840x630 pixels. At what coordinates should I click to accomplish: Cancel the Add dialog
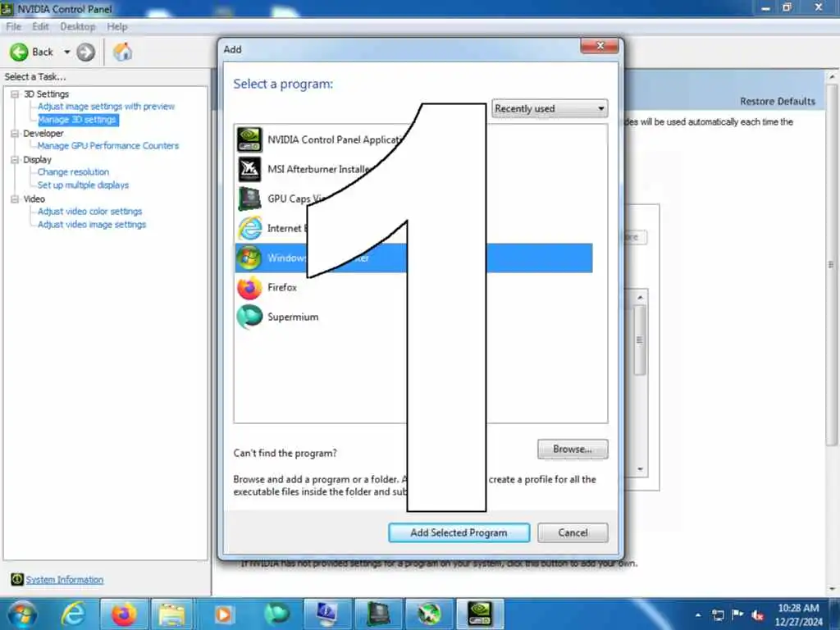tap(573, 532)
